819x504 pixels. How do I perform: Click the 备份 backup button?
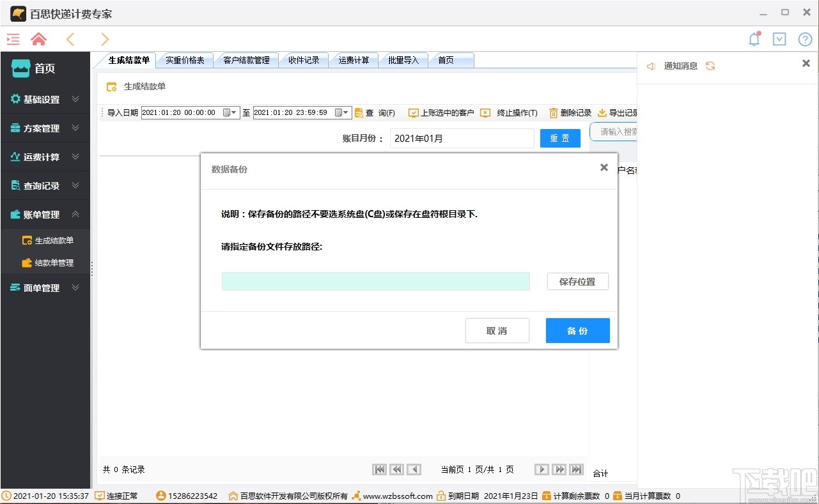click(577, 330)
